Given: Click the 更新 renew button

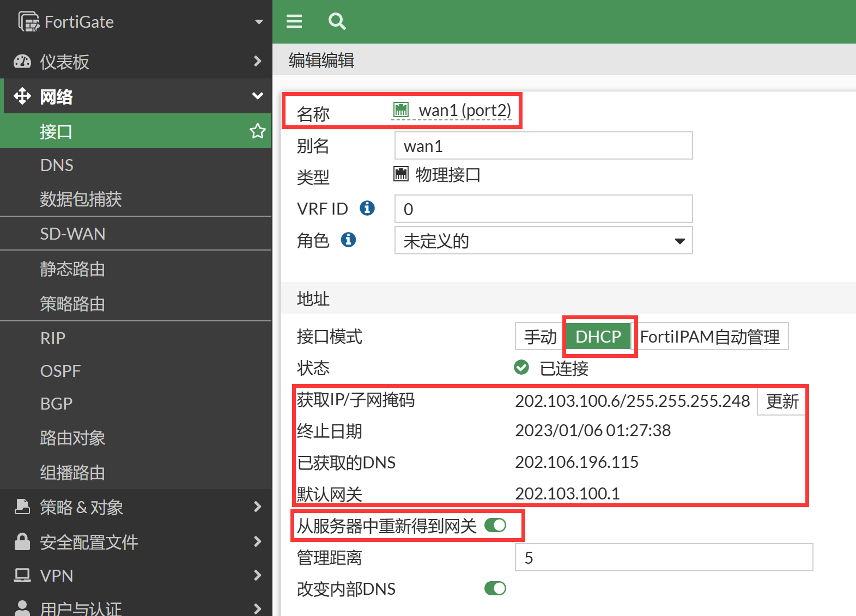Looking at the screenshot, I should 782,401.
